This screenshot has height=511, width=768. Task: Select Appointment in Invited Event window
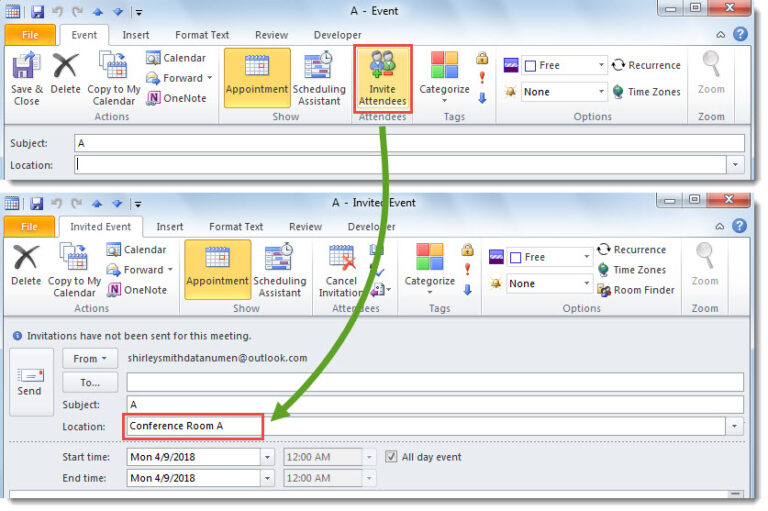pos(217,269)
